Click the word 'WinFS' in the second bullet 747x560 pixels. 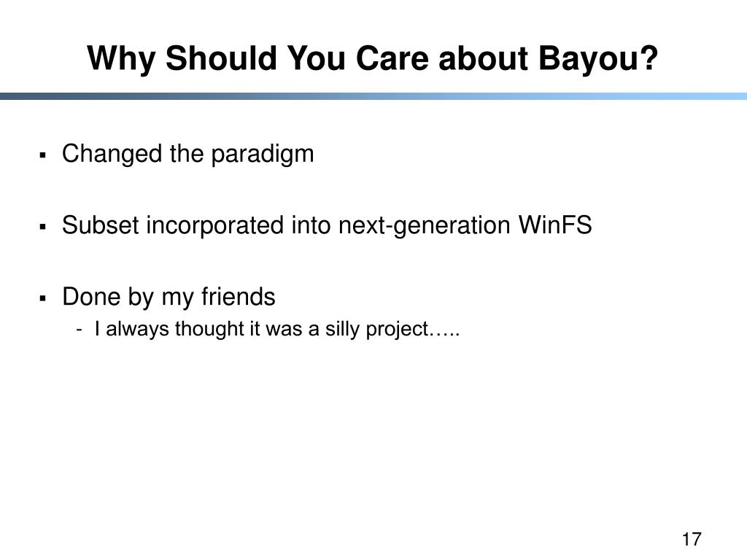coord(555,225)
